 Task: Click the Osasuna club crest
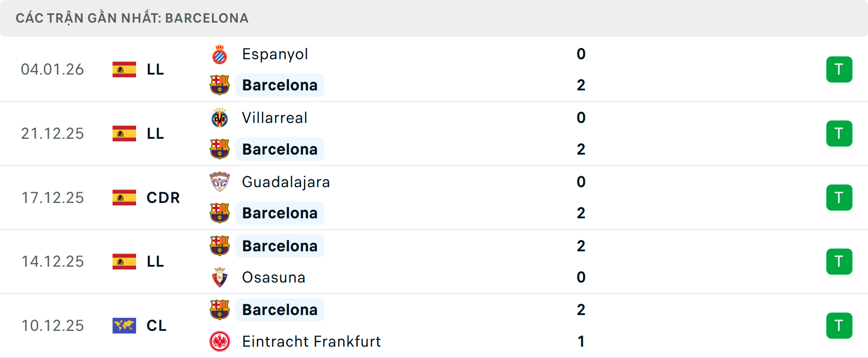[220, 278]
